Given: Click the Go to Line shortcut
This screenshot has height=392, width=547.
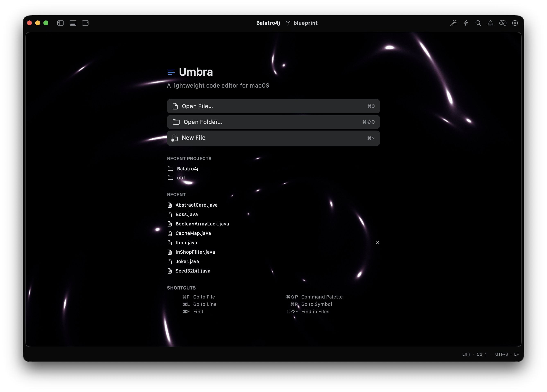Looking at the screenshot, I should point(199,304).
